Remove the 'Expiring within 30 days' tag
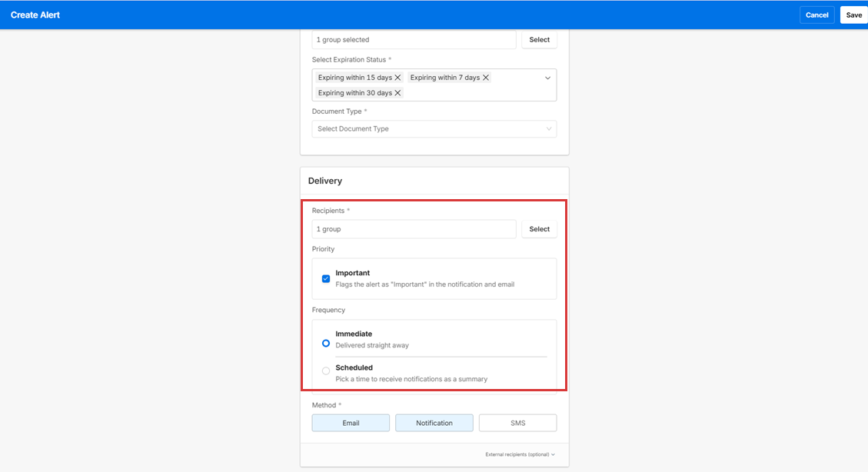 click(x=397, y=93)
